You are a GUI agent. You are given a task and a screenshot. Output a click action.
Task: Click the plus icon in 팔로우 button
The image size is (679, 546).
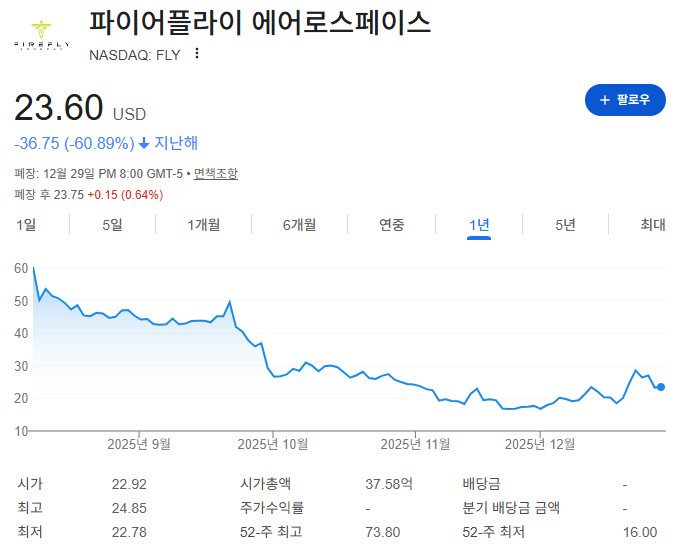[x=605, y=100]
